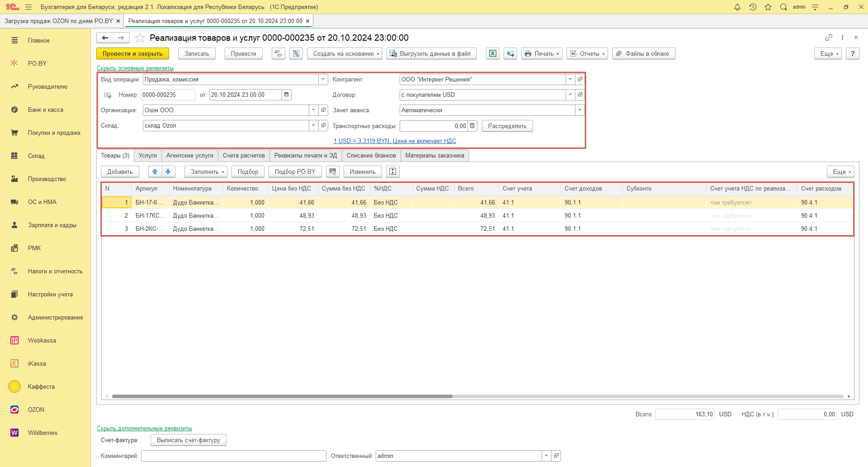Screen dimensions: 868x467
Task: Get link to this document
Action: pyautogui.click(x=829, y=38)
